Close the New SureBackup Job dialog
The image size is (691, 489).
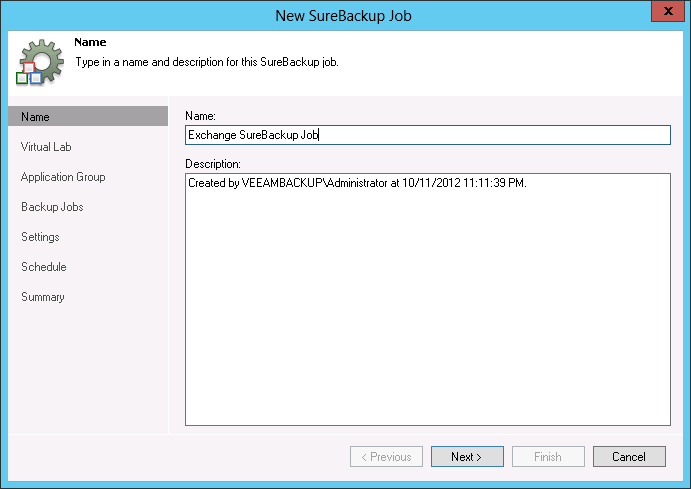click(668, 11)
